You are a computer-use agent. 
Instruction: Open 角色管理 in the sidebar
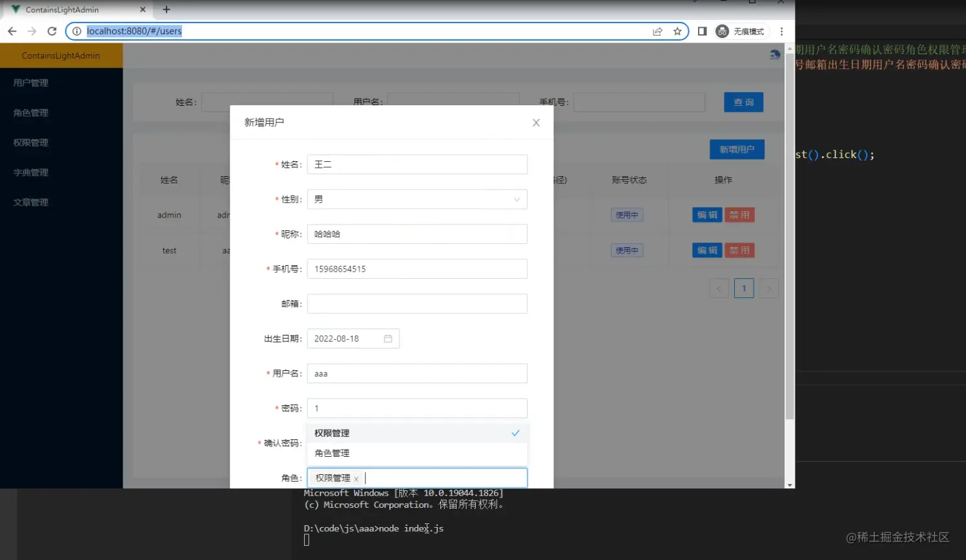[x=31, y=112]
